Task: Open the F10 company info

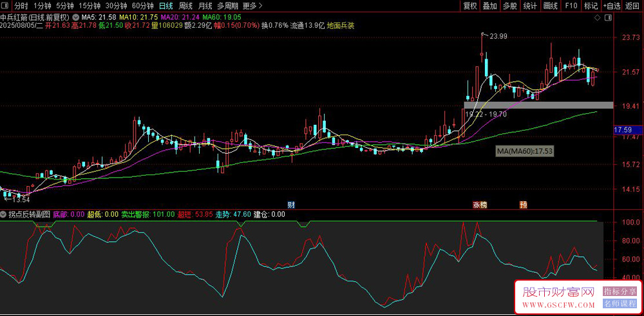Action: 571,6
